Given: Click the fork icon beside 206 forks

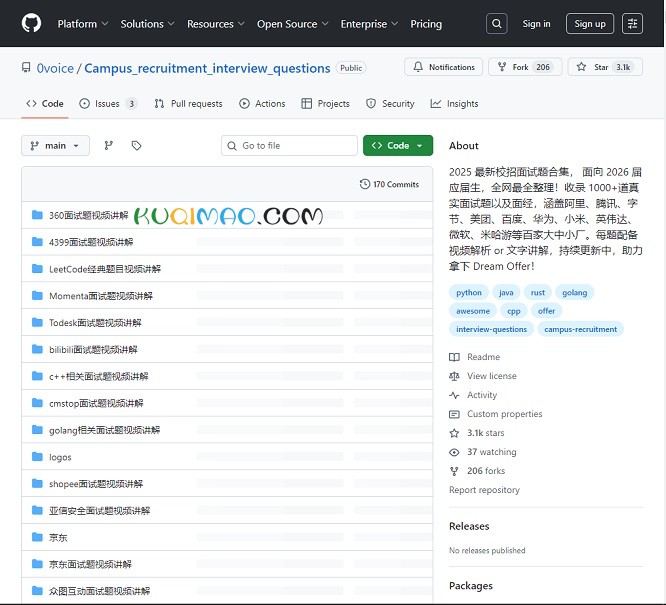Looking at the screenshot, I should pyautogui.click(x=454, y=471).
